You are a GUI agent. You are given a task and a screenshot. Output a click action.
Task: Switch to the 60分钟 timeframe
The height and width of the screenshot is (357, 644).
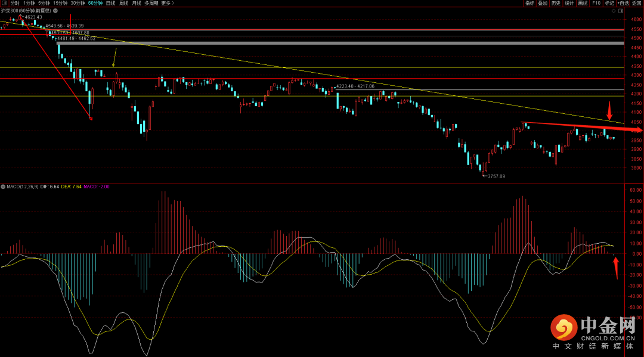(x=94, y=3)
